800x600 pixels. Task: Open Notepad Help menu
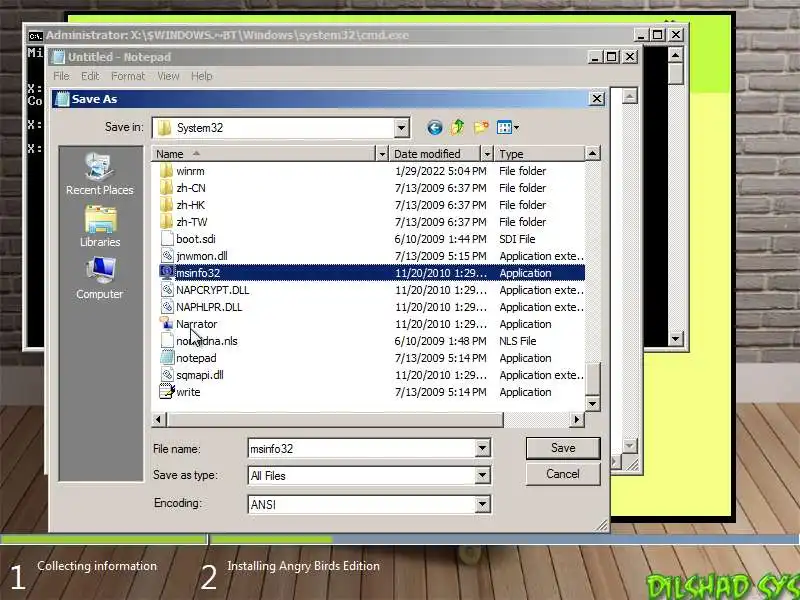tap(202, 76)
